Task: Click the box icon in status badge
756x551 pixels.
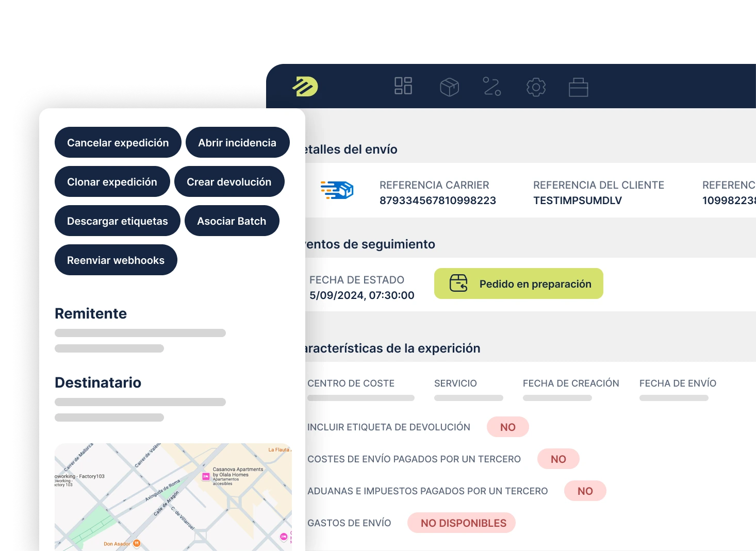Action: (x=458, y=283)
